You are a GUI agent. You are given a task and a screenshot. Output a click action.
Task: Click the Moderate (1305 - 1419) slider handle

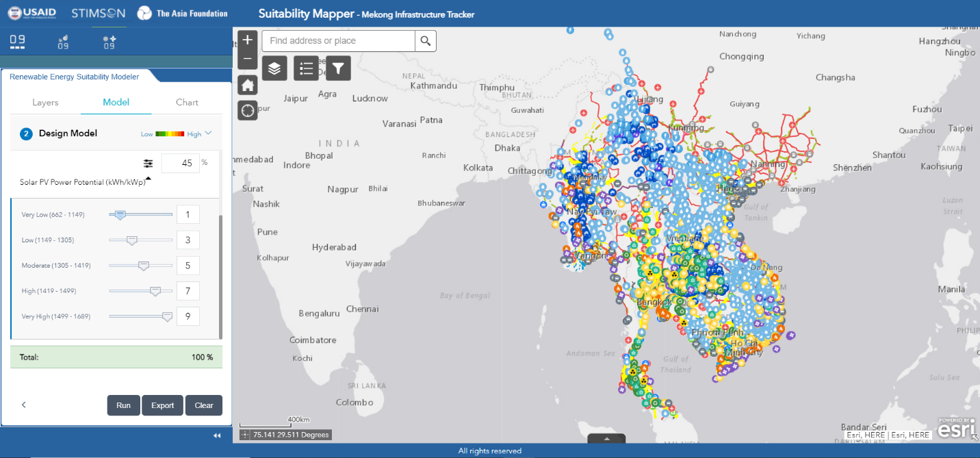pos(144,266)
